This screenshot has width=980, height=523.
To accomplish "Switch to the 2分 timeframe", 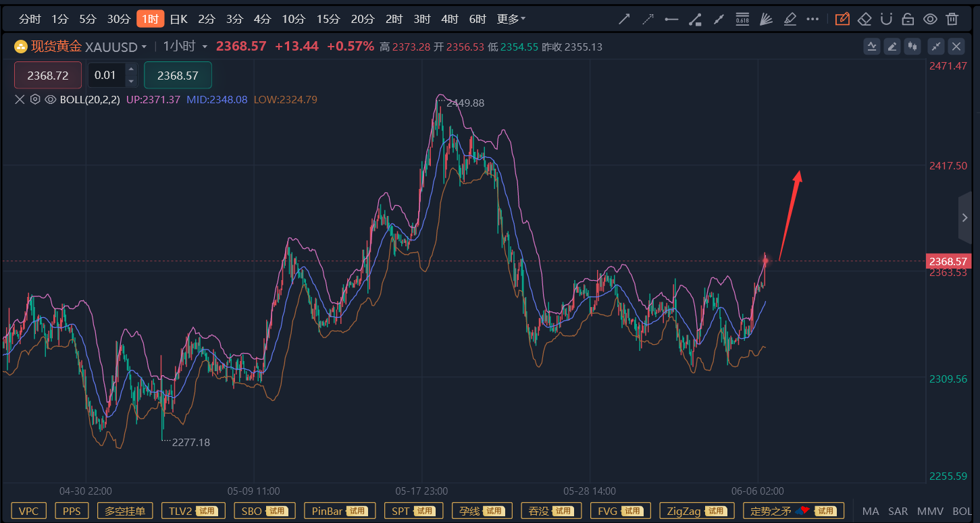I will click(x=207, y=19).
